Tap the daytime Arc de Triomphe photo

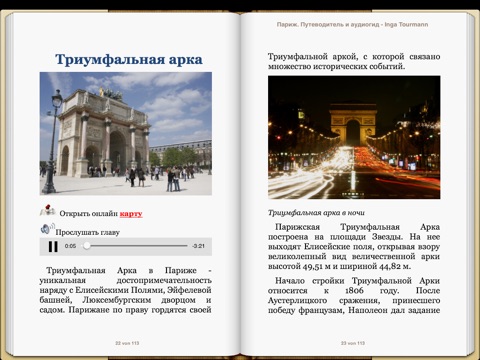(x=126, y=133)
